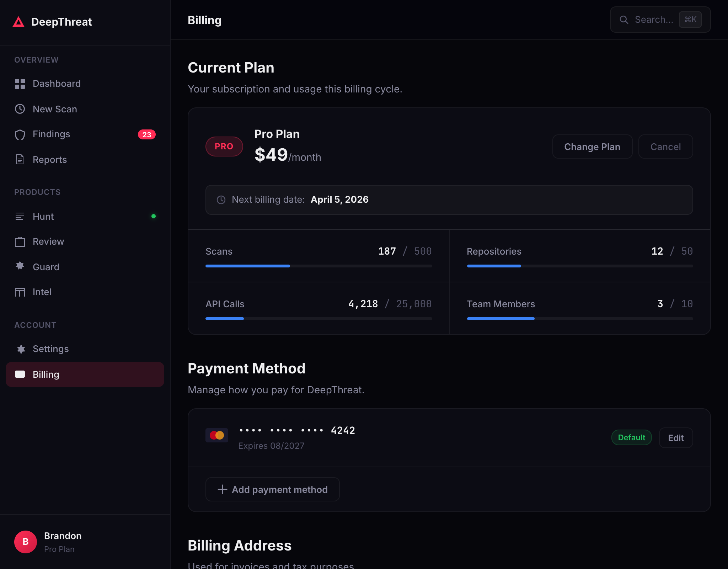Viewport: 728px width, 569px height.
Task: Click the search magnifier icon
Action: click(x=624, y=20)
